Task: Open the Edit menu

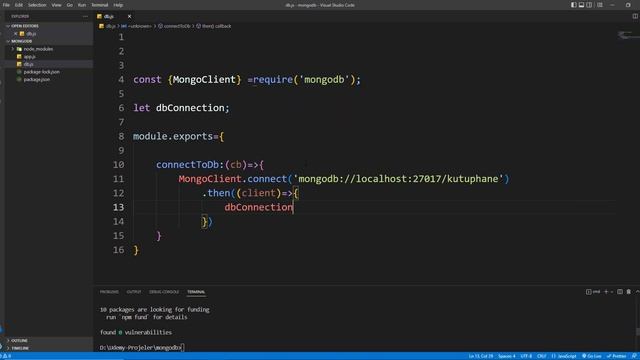Action: click(19, 5)
